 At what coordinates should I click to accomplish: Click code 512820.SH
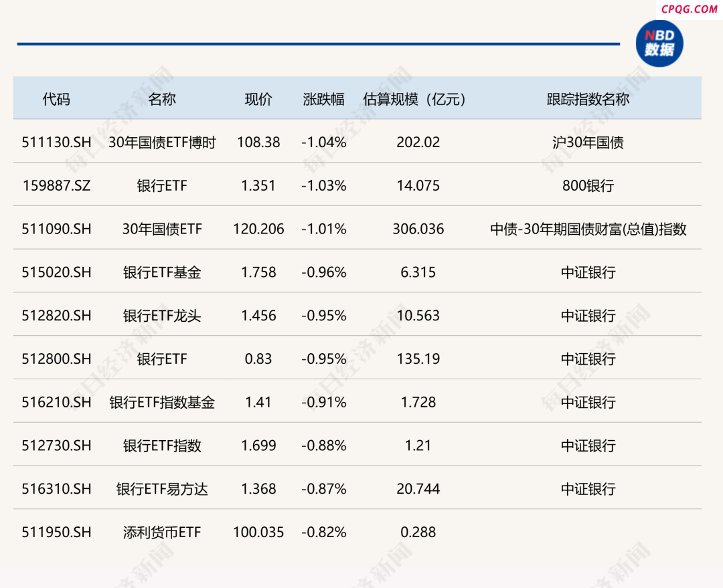[x=56, y=316]
